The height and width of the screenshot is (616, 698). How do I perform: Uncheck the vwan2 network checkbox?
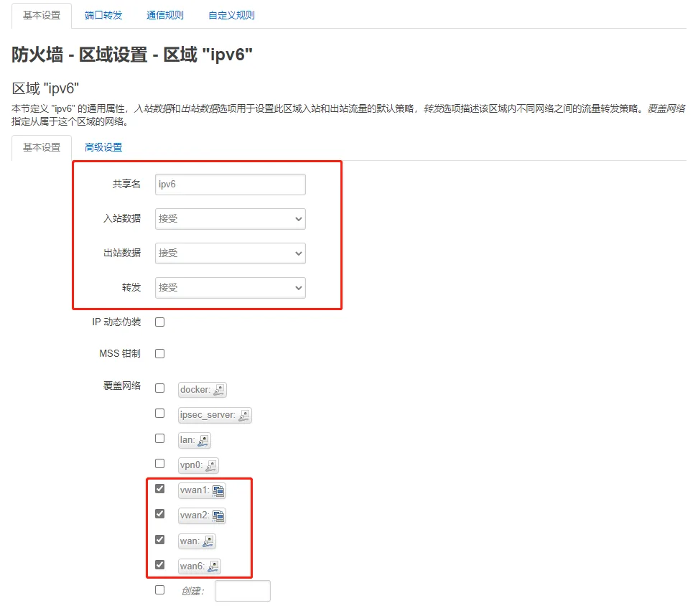(x=160, y=513)
